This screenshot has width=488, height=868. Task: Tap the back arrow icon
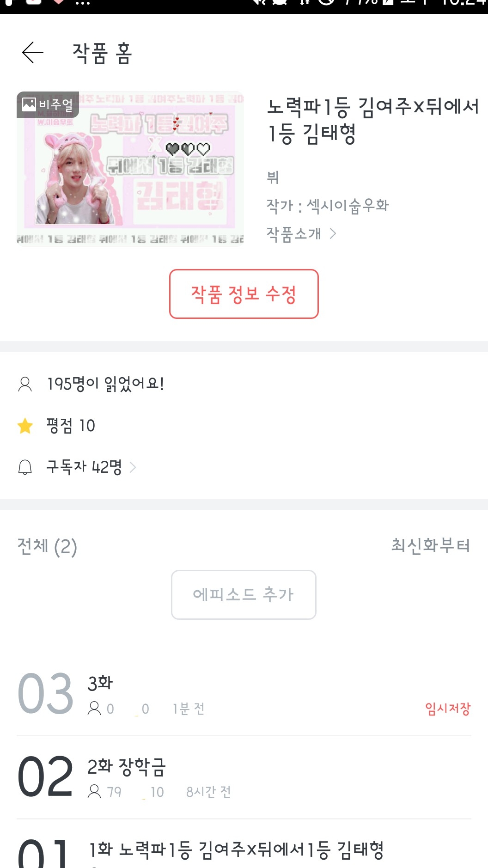click(33, 52)
